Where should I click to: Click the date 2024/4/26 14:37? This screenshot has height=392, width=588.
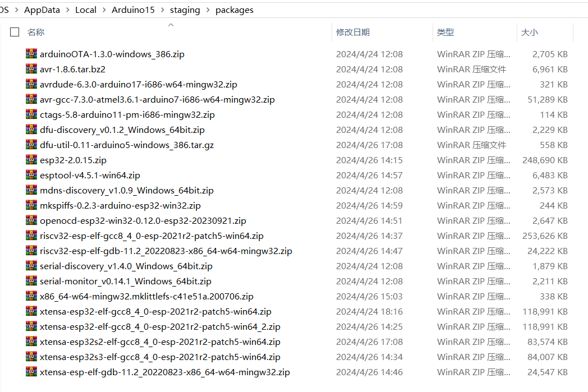pyautogui.click(x=369, y=236)
